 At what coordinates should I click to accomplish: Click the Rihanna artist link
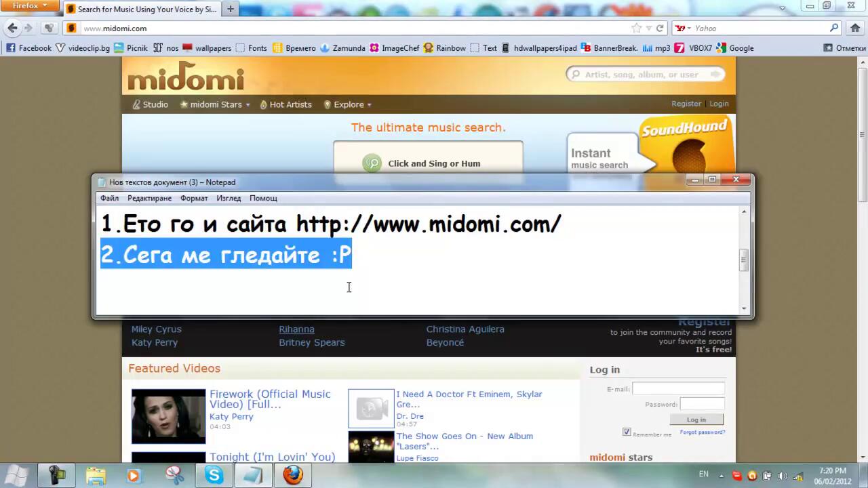(x=296, y=329)
